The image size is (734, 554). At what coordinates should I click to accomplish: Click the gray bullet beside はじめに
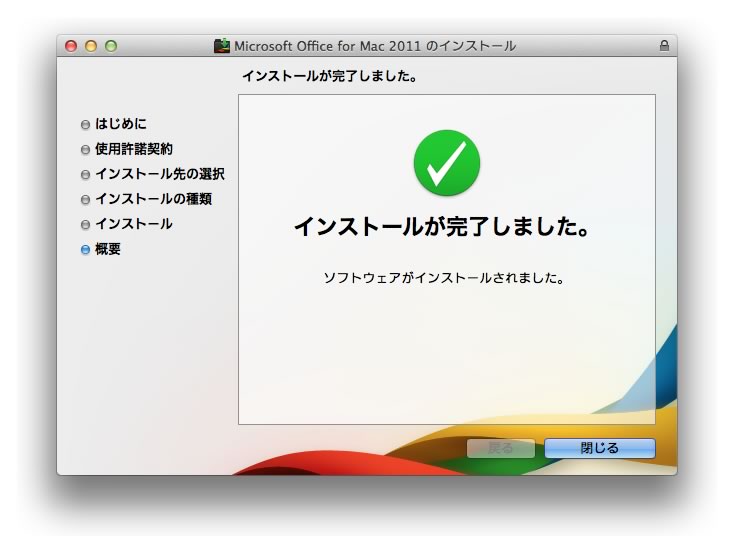coord(85,125)
